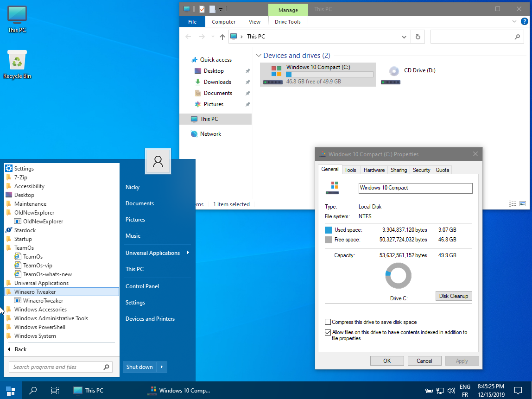The height and width of the screenshot is (399, 532).
Task: Open the search submit magnifier in Start menu
Action: [x=106, y=367]
